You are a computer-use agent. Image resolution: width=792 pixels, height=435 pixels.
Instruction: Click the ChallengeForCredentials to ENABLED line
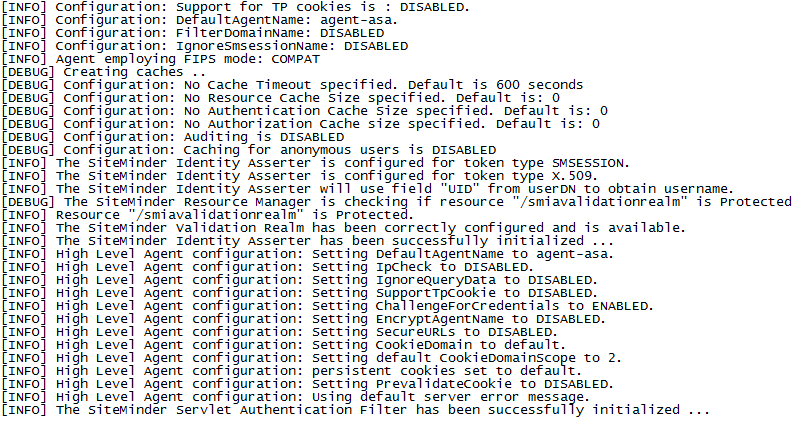[x=328, y=306]
